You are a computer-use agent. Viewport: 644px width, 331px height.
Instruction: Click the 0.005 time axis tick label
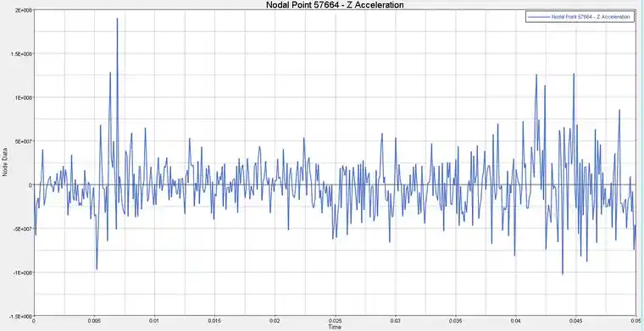[x=94, y=320]
